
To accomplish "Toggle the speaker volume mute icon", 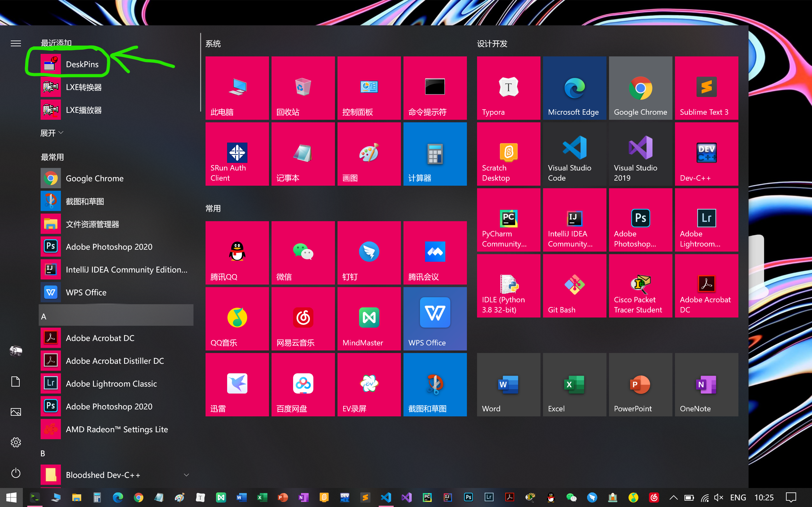I will 718,497.
